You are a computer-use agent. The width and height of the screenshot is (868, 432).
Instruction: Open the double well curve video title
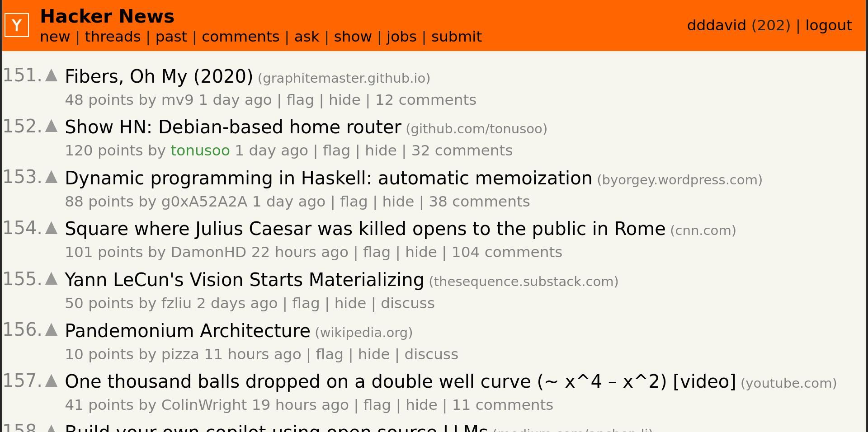400,381
